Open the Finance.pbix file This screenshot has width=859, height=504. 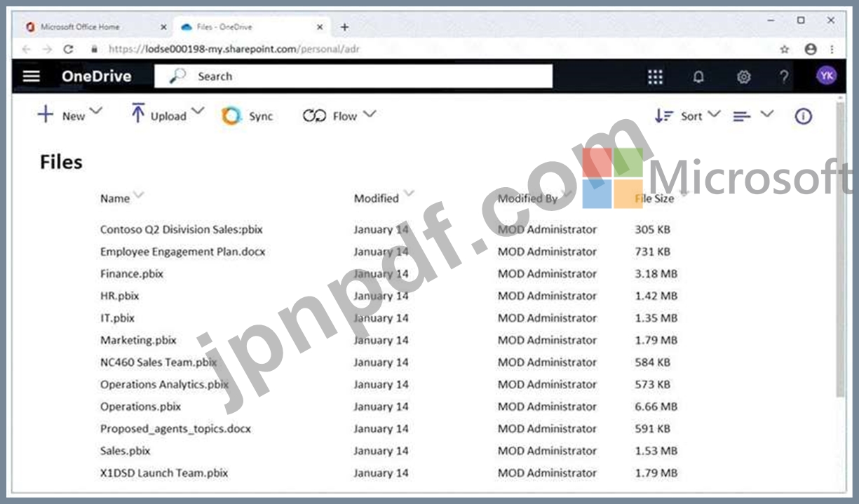click(x=132, y=274)
